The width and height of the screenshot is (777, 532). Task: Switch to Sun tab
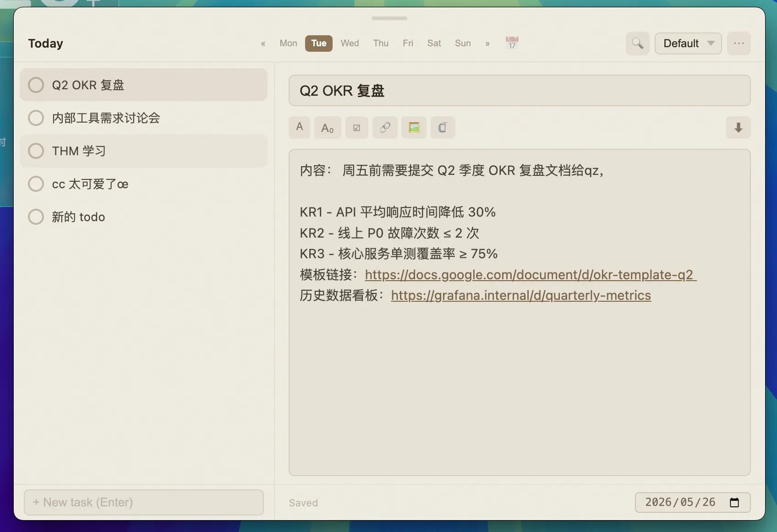coord(463,43)
